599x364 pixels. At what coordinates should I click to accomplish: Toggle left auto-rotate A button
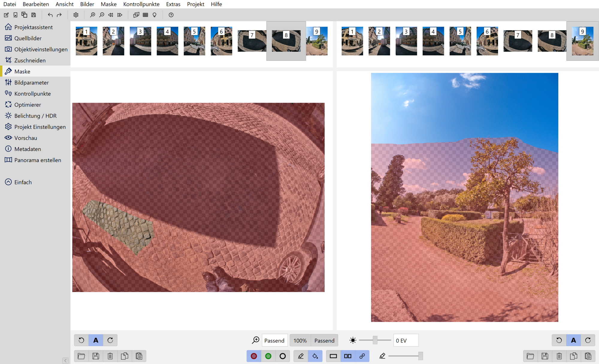click(x=96, y=340)
